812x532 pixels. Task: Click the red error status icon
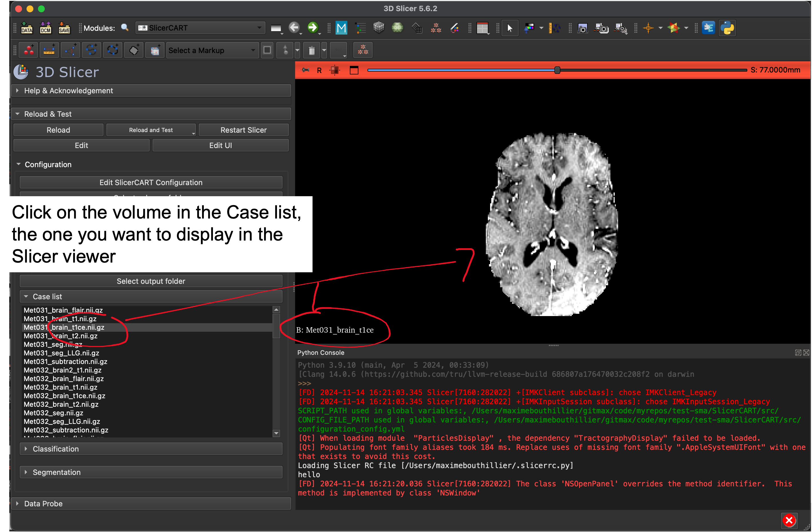[789, 520]
